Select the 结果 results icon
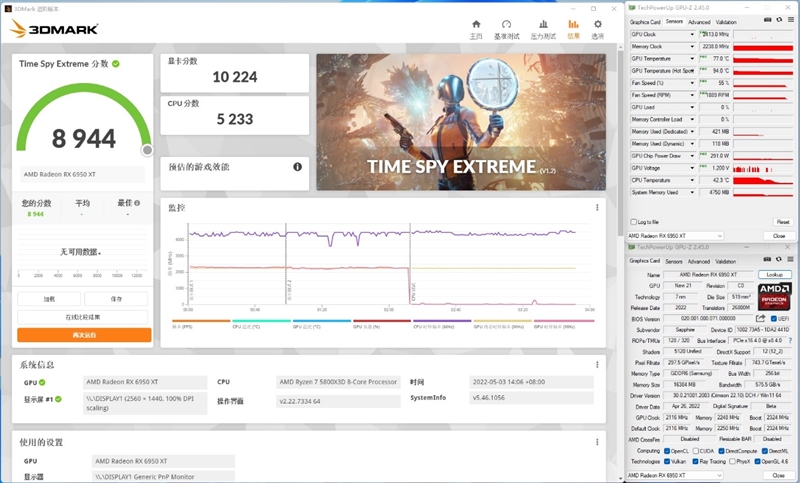This screenshot has height=483, width=800. click(573, 24)
